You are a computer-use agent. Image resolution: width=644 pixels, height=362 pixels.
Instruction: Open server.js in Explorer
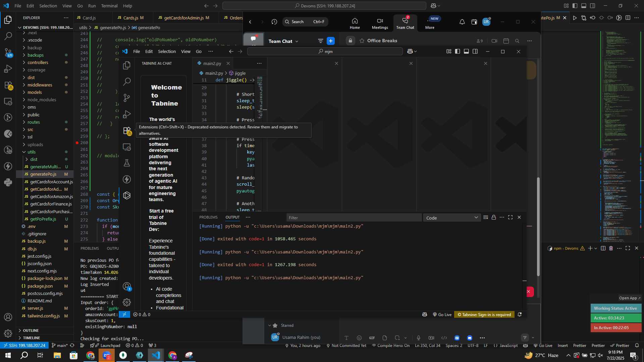[x=35, y=308]
